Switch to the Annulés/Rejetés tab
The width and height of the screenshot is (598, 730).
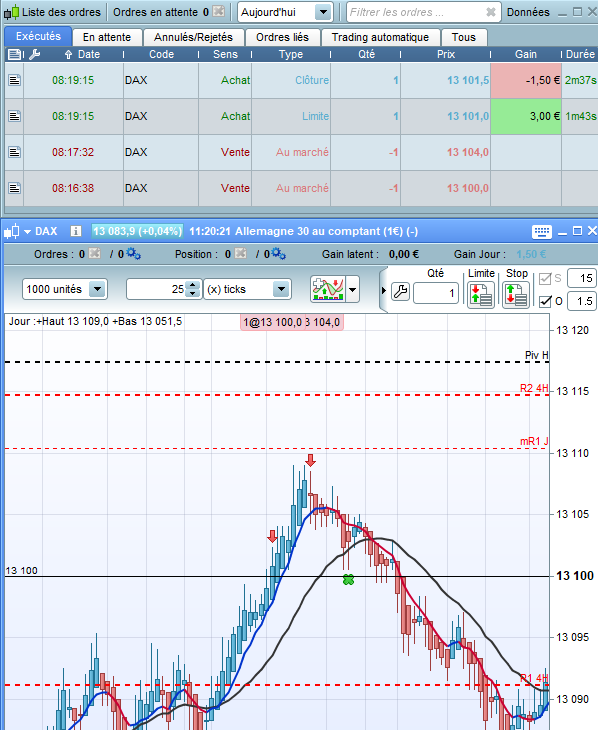[193, 37]
